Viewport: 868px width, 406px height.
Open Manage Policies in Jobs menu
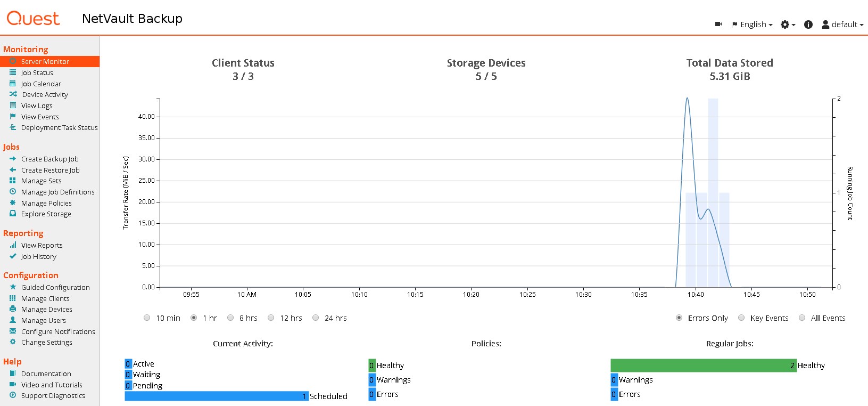click(x=46, y=203)
